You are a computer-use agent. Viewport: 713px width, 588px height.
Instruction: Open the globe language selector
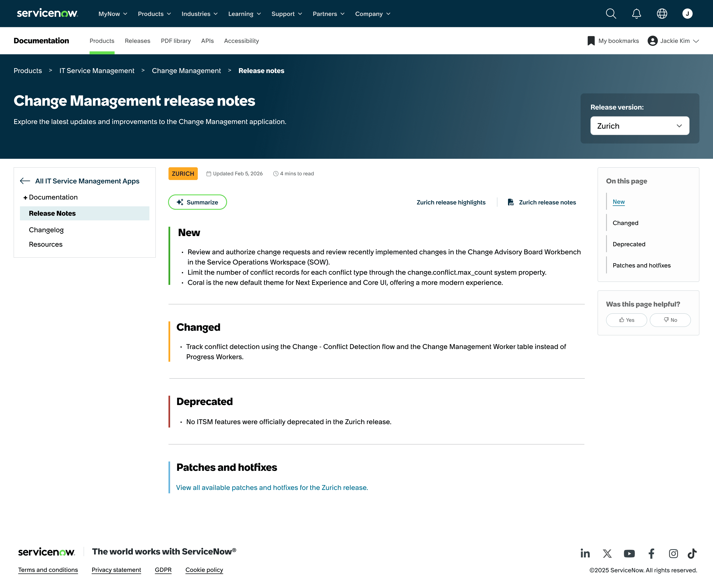(x=662, y=14)
